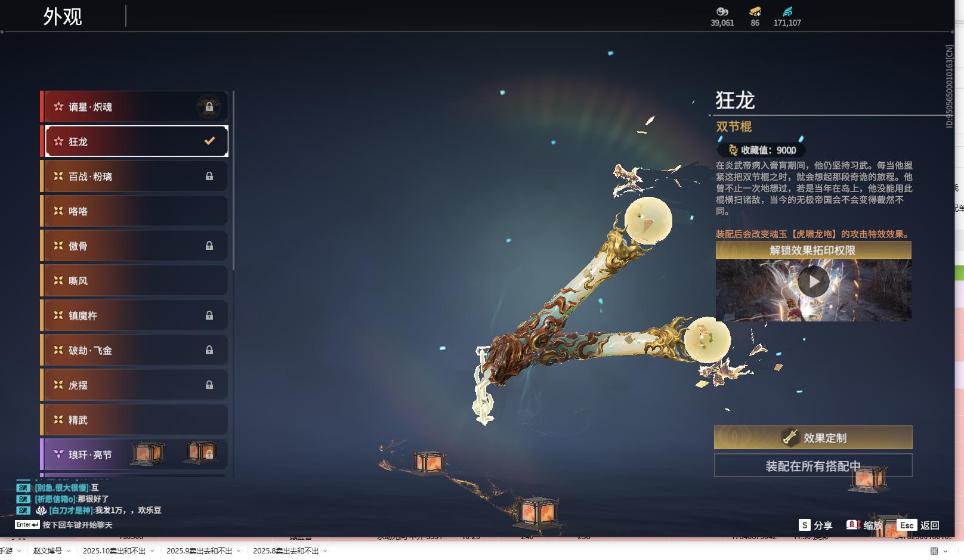
Task: Click the coin currency icon showing 39,061
Action: click(722, 12)
